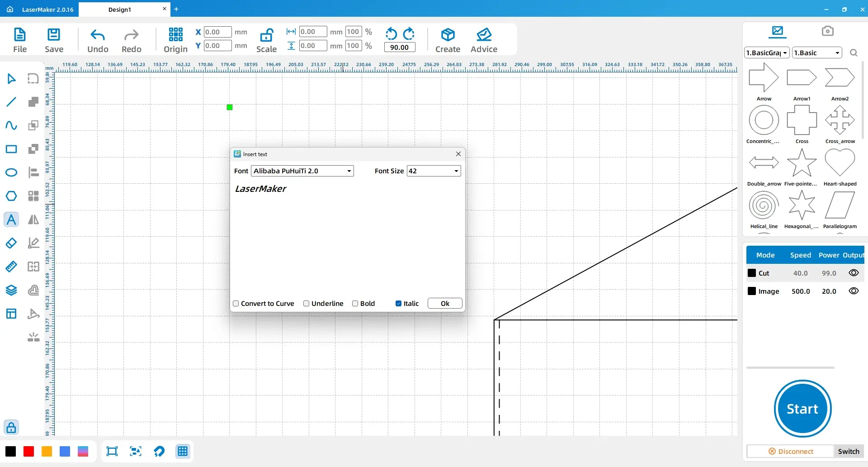
Task: Click the Start button
Action: (x=802, y=409)
